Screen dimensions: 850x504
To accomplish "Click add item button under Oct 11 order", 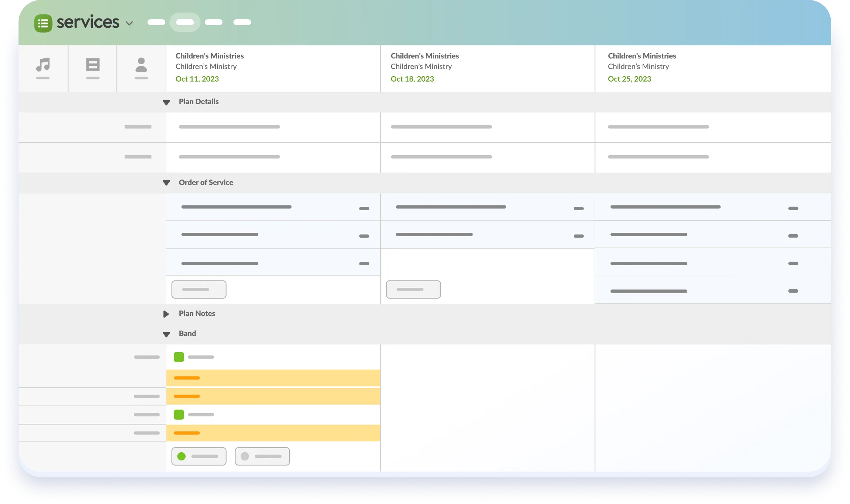I will [x=199, y=289].
